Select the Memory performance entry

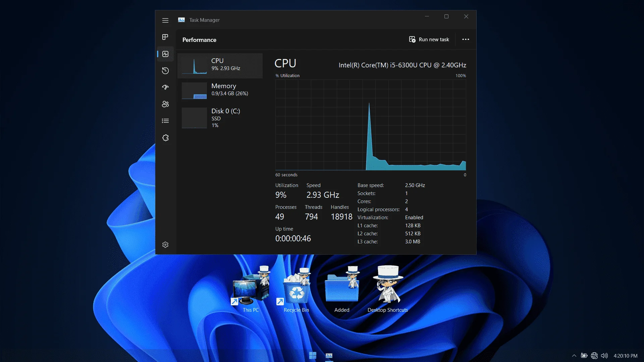point(220,91)
